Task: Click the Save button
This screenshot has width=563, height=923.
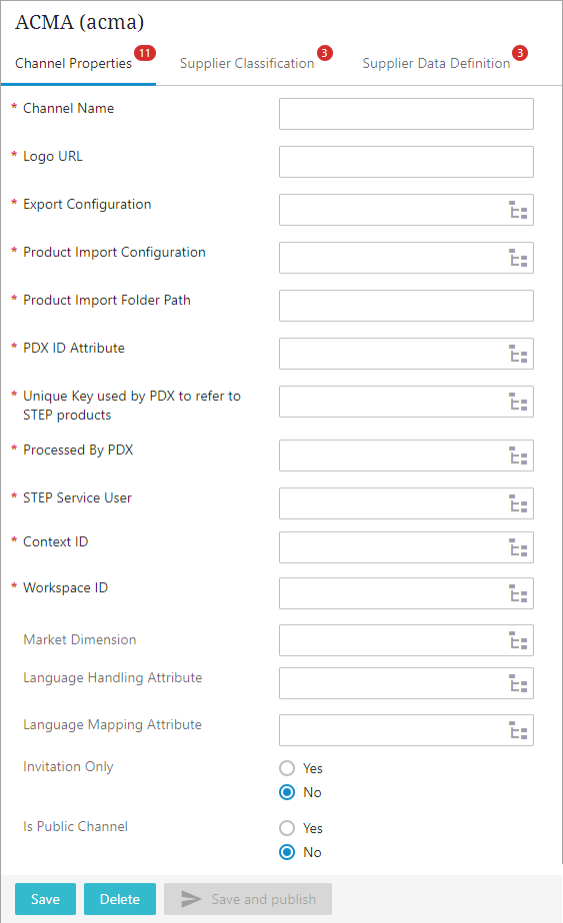Action: pos(45,899)
